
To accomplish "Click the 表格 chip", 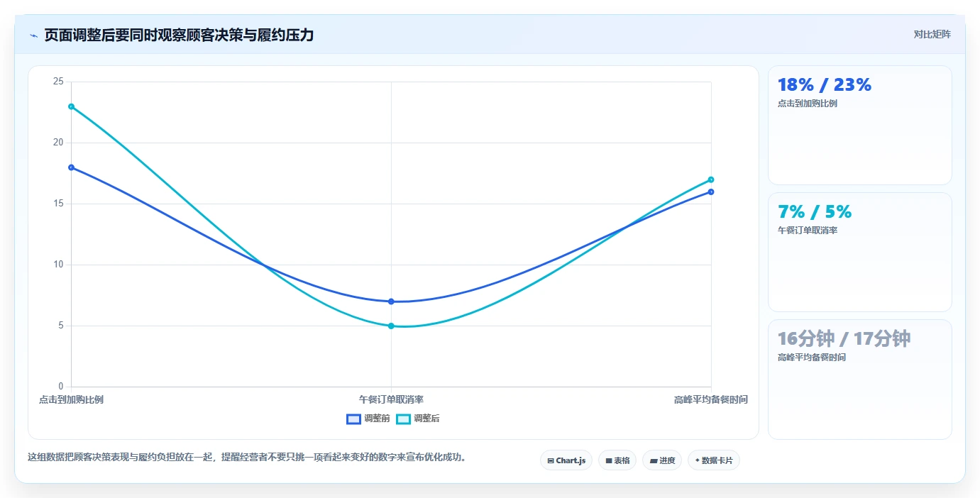I will [617, 460].
